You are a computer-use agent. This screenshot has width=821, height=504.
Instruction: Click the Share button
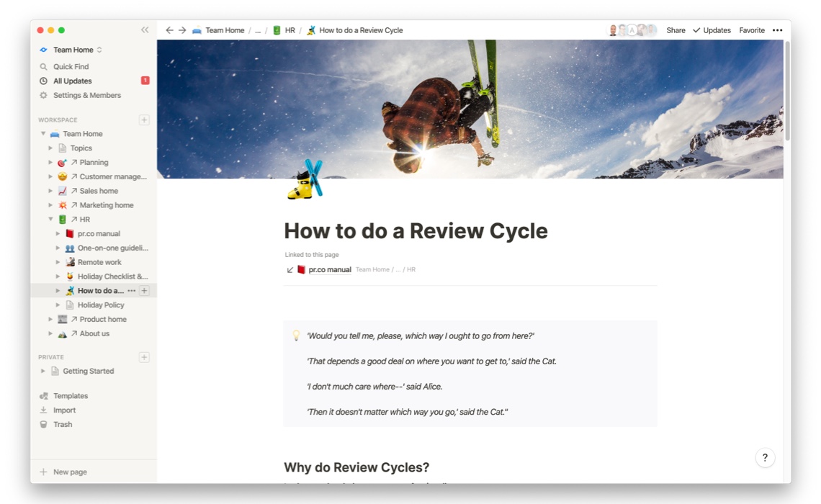coord(676,30)
